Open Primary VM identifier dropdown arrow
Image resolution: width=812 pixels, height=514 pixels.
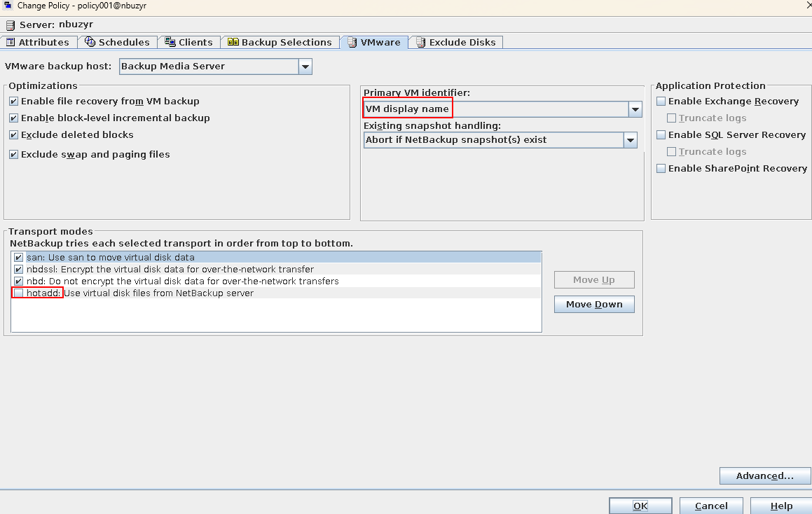[635, 109]
